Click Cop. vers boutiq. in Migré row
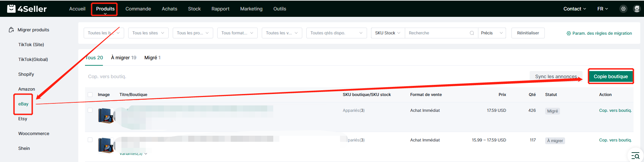Viewport: 644px width, 162px height. [x=615, y=110]
